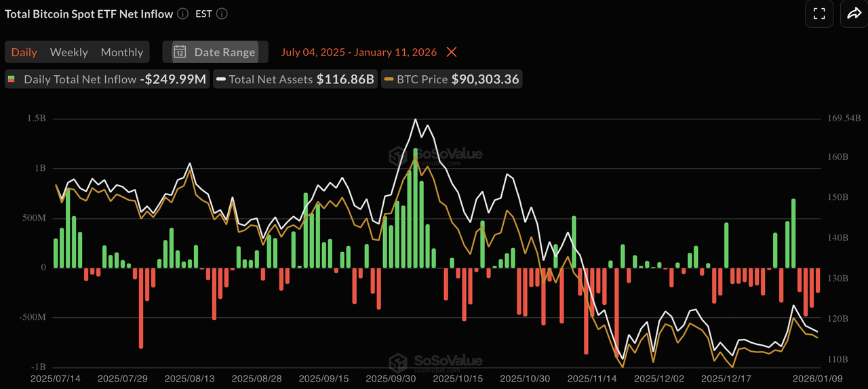Switch to the Weekly interval
The image size is (868, 389).
pyautogui.click(x=68, y=52)
